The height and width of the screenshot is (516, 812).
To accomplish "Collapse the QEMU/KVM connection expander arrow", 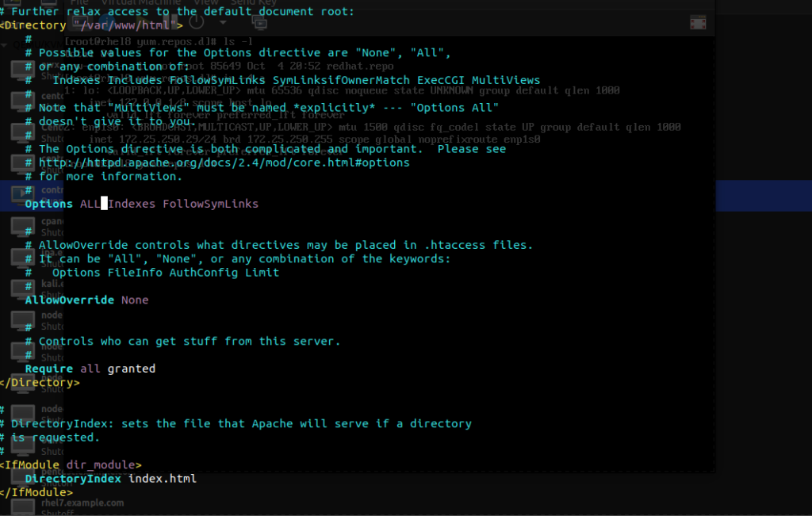I will (4, 45).
